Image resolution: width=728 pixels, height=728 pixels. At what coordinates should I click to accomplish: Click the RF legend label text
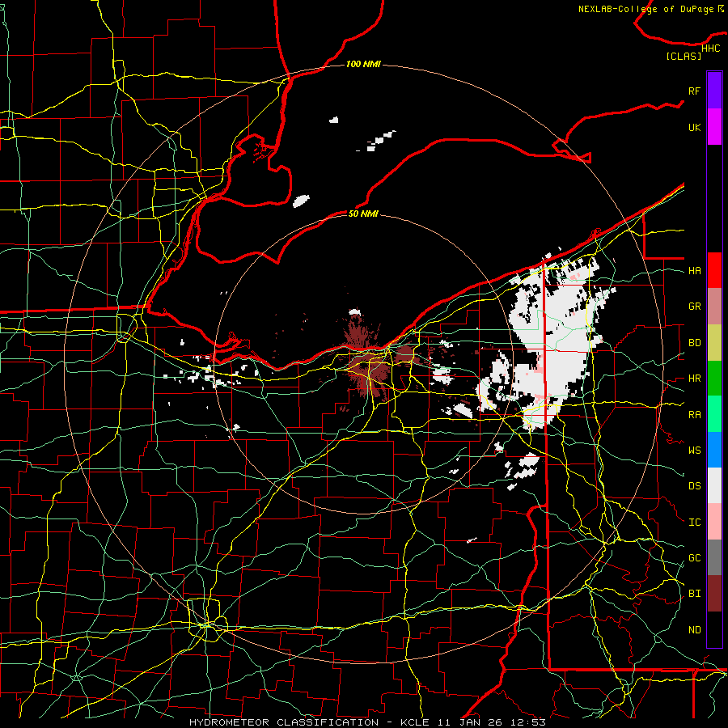pos(694,91)
